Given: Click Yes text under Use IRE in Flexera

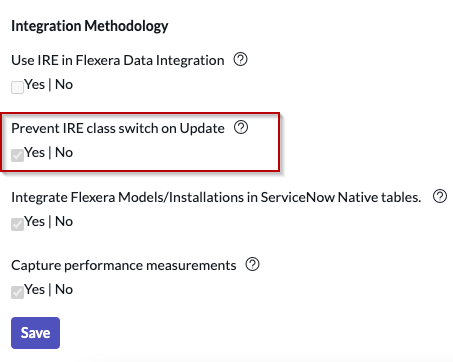Looking at the screenshot, I should [x=34, y=84].
